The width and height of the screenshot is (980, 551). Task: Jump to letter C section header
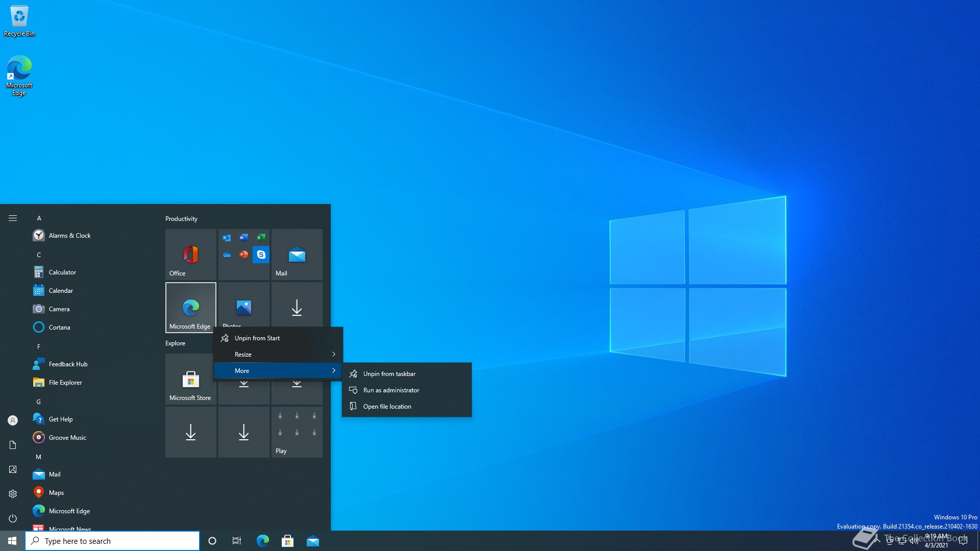coord(39,255)
